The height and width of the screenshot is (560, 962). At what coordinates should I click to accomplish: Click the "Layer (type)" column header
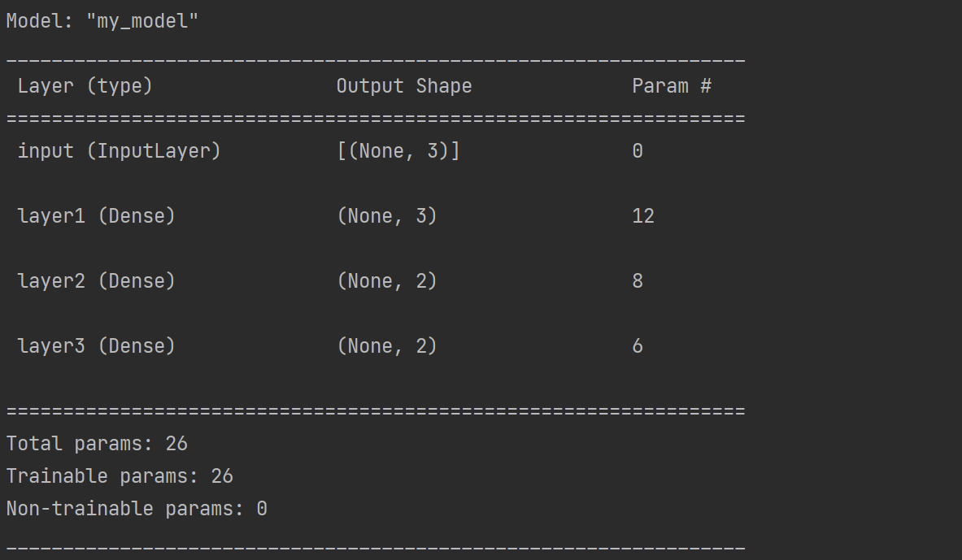point(85,86)
